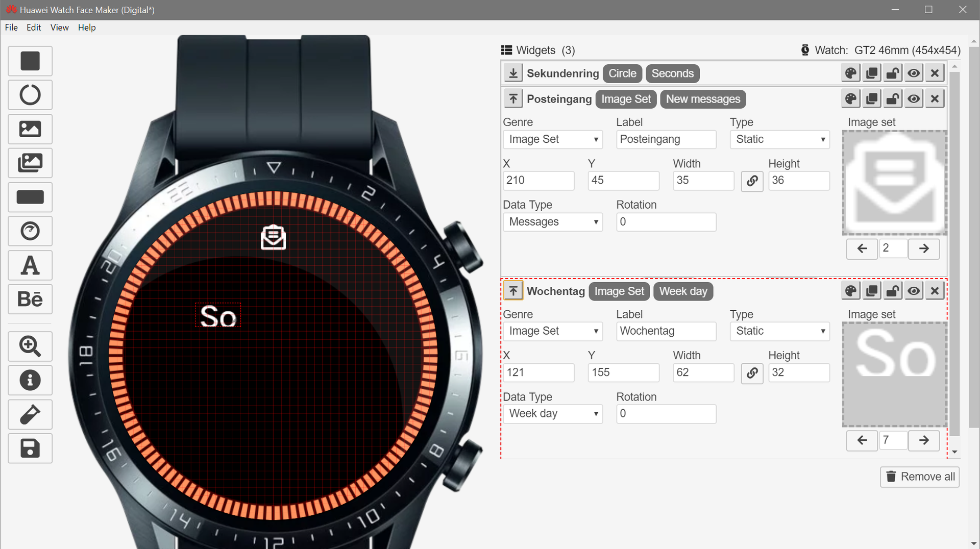The height and width of the screenshot is (549, 980).
Task: Open palette for Sekundenring widget
Action: point(851,73)
